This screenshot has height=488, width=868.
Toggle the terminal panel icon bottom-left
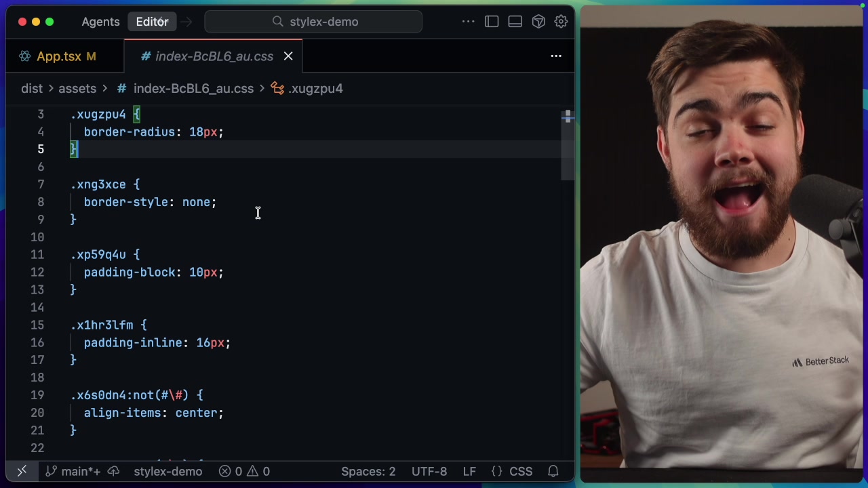coord(21,471)
